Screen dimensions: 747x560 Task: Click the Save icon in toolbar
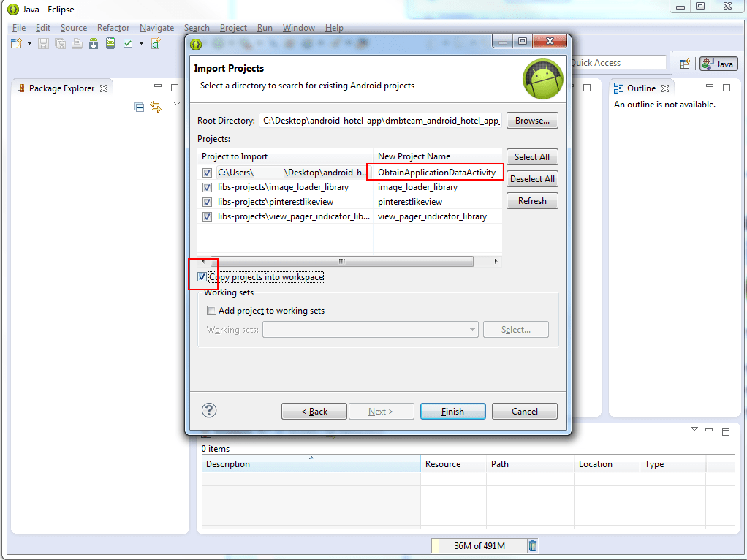click(x=43, y=44)
